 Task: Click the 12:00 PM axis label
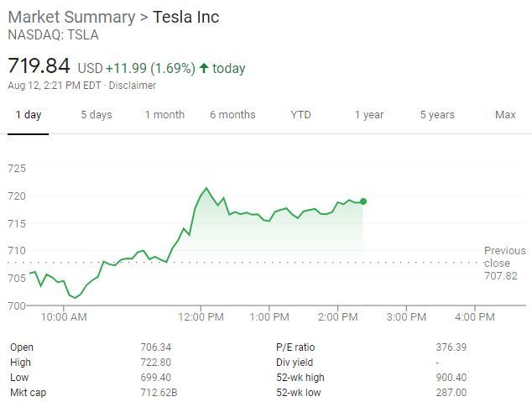(201, 317)
